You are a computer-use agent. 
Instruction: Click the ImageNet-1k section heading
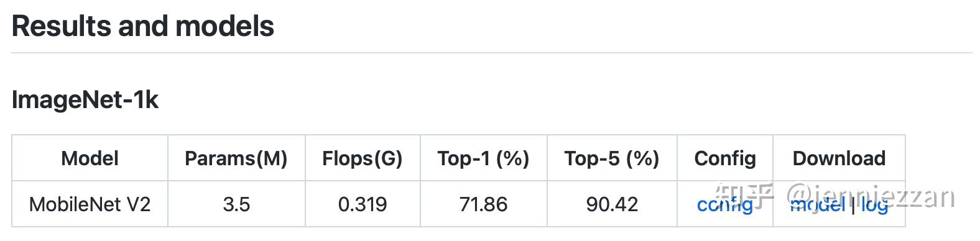pos(85,100)
